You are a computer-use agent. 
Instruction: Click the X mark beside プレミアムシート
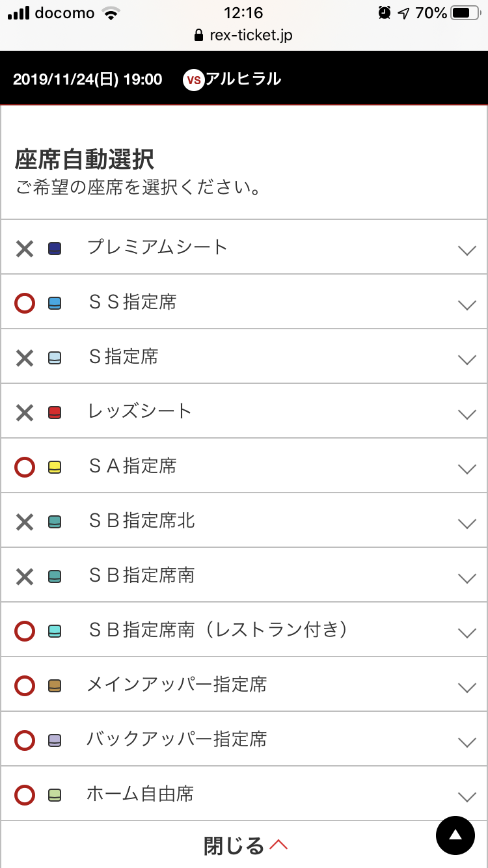tap(25, 249)
